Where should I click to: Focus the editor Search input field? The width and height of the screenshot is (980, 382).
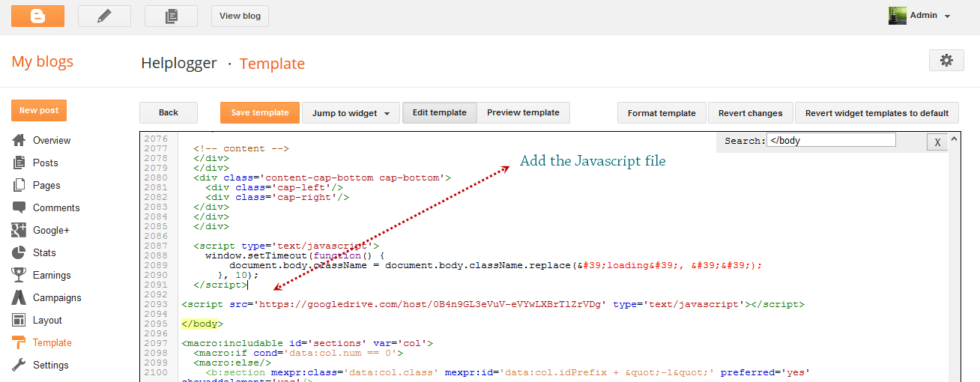point(831,140)
